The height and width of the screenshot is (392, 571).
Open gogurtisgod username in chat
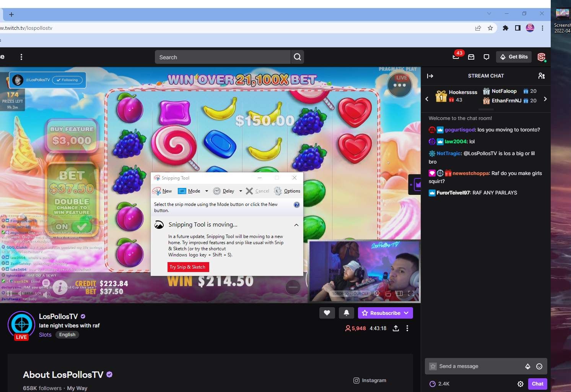click(460, 130)
